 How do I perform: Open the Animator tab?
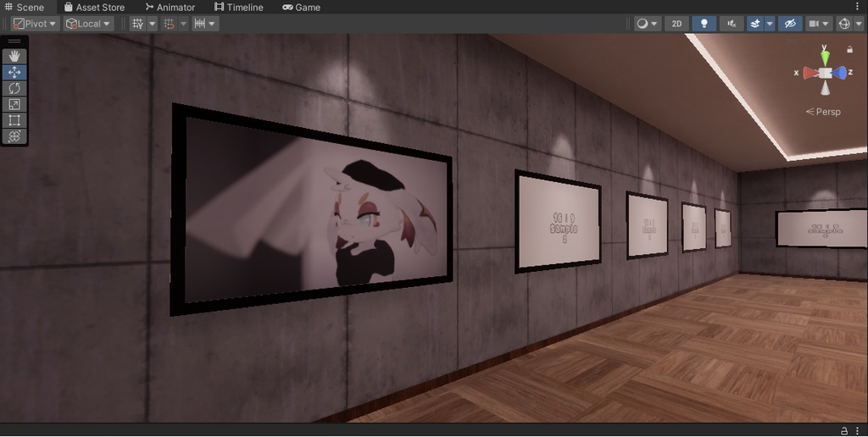tap(170, 7)
